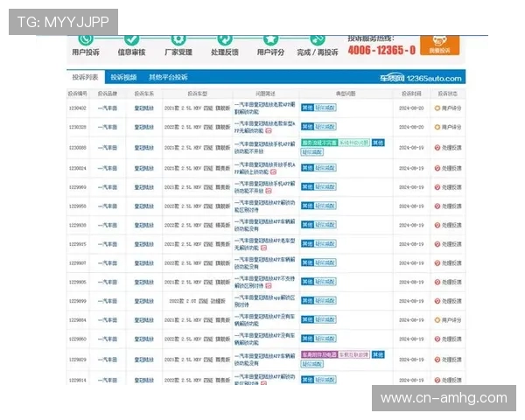Click blue 其他 tag in row 1229884
Viewport: 525px width, 420px height.
click(x=307, y=319)
